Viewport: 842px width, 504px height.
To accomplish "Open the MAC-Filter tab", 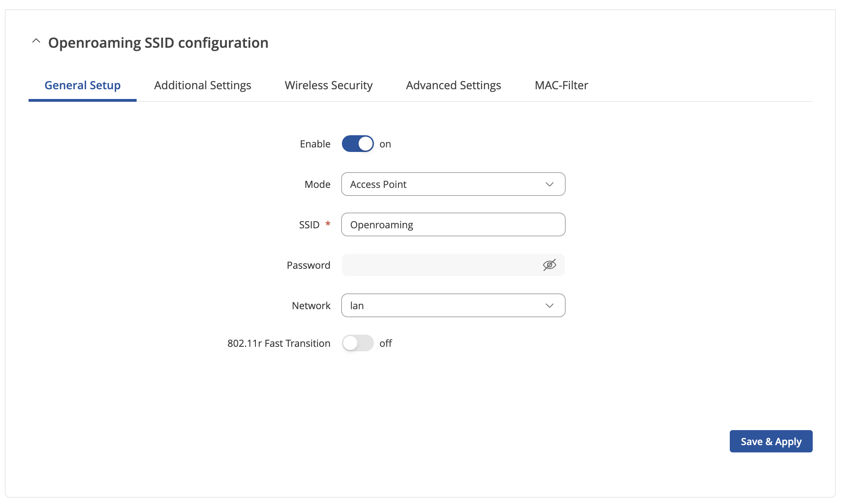I will point(561,85).
